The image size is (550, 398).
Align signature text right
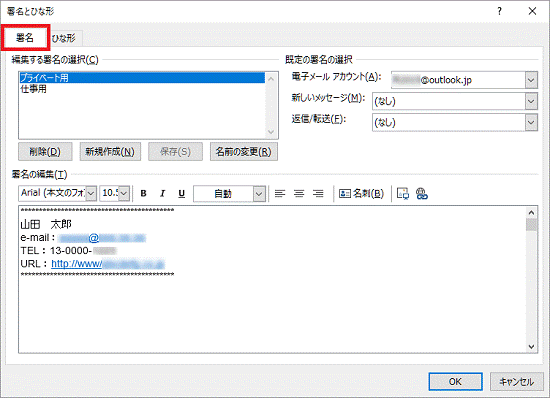[x=318, y=194]
